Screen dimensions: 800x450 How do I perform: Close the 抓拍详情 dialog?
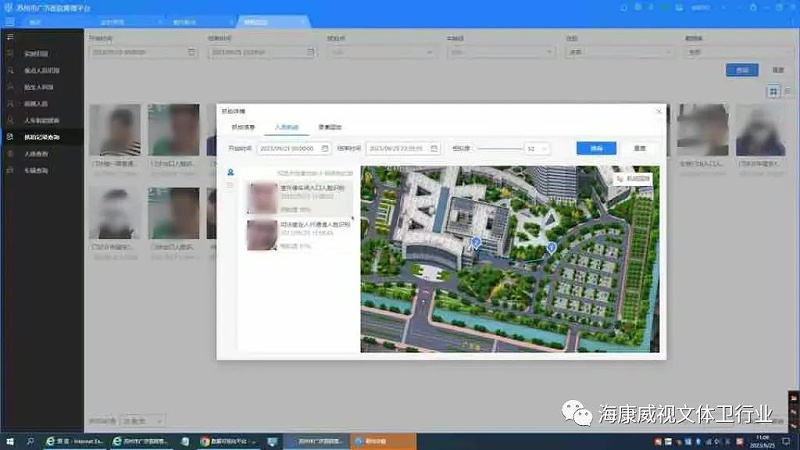click(x=658, y=111)
